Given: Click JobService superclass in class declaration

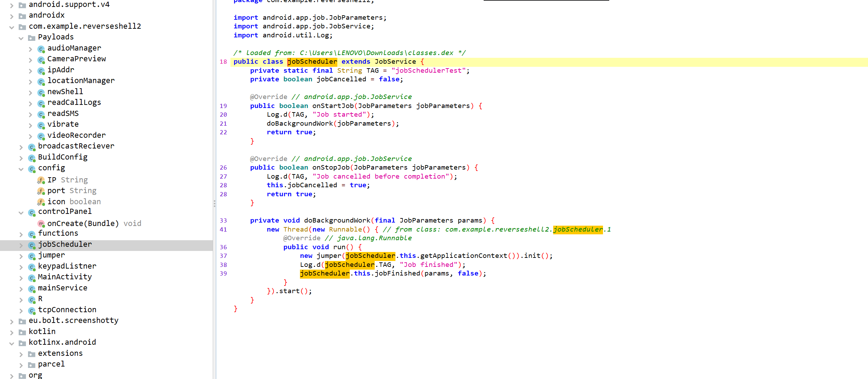Looking at the screenshot, I should 395,62.
